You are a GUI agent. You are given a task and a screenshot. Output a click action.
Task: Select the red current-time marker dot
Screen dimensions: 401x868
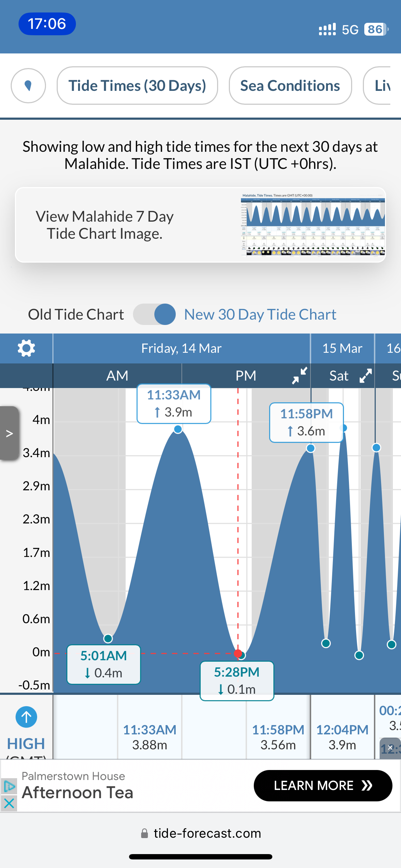pos(238,653)
